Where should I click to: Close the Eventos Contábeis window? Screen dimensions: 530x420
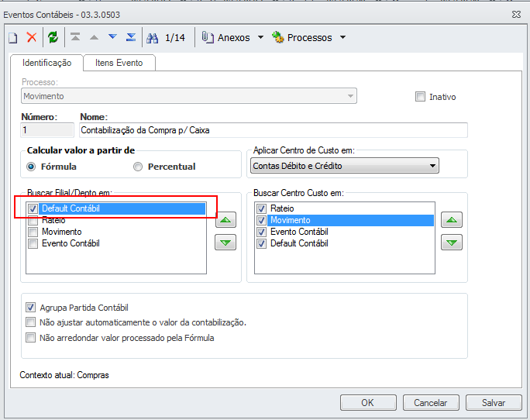(516, 15)
